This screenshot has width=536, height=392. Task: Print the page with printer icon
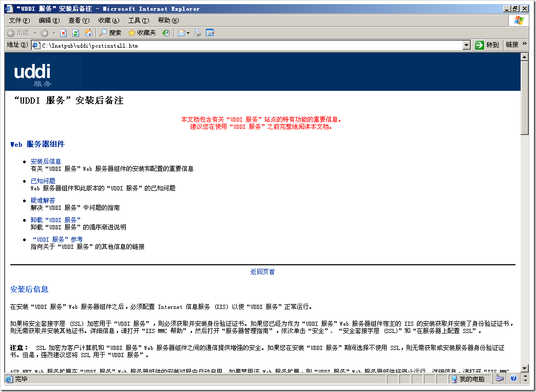[x=198, y=33]
